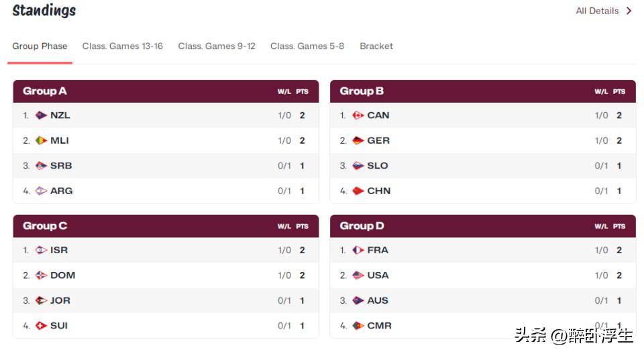Click the France flag icon
644x354 pixels.
tap(358, 250)
